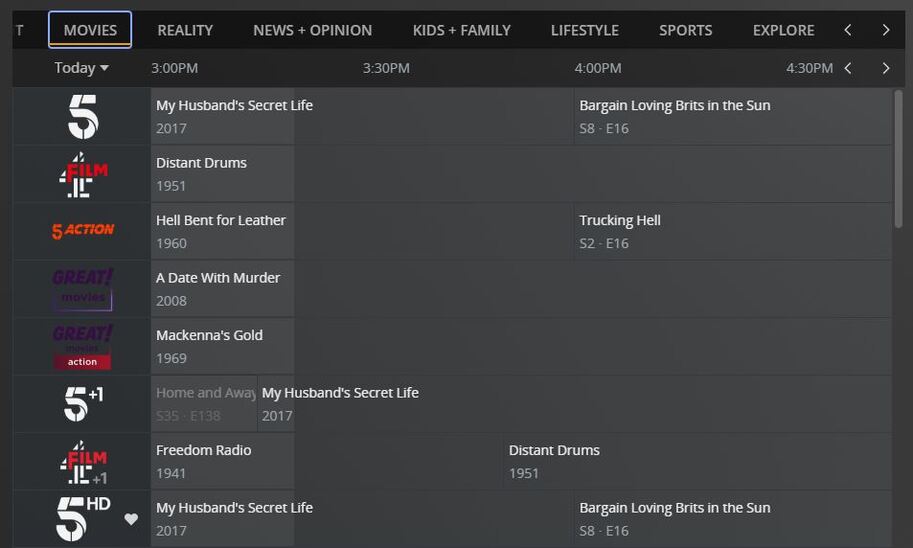Toggle favorite heart on Channel 5 HD
Screen dimensions: 913x548
pyautogui.click(x=131, y=519)
